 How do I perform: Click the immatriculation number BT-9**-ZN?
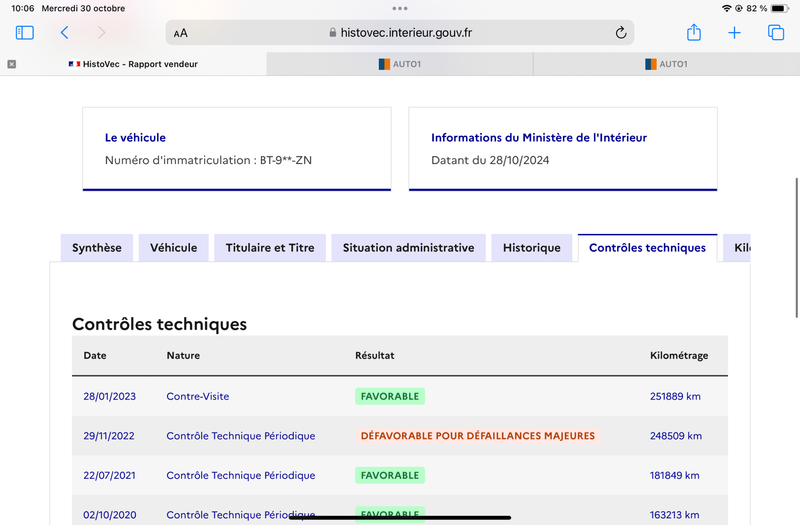click(x=286, y=160)
